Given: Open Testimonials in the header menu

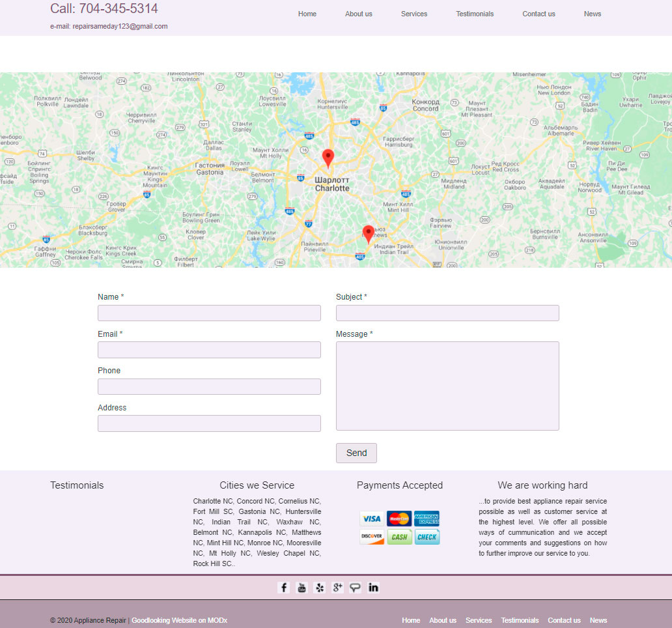Looking at the screenshot, I should (x=475, y=14).
